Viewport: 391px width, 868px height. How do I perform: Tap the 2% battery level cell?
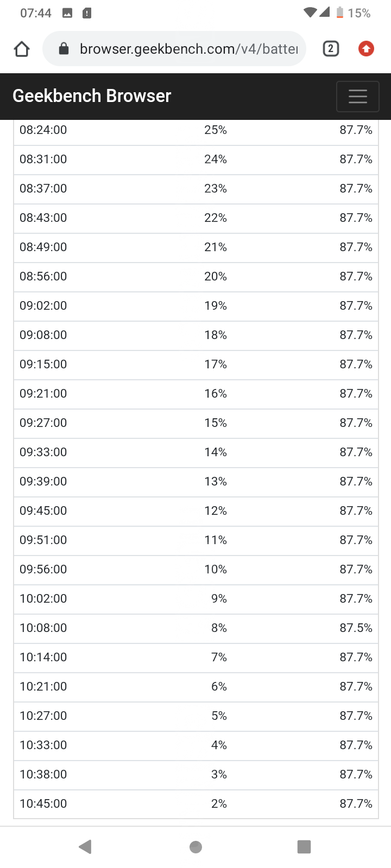219,804
